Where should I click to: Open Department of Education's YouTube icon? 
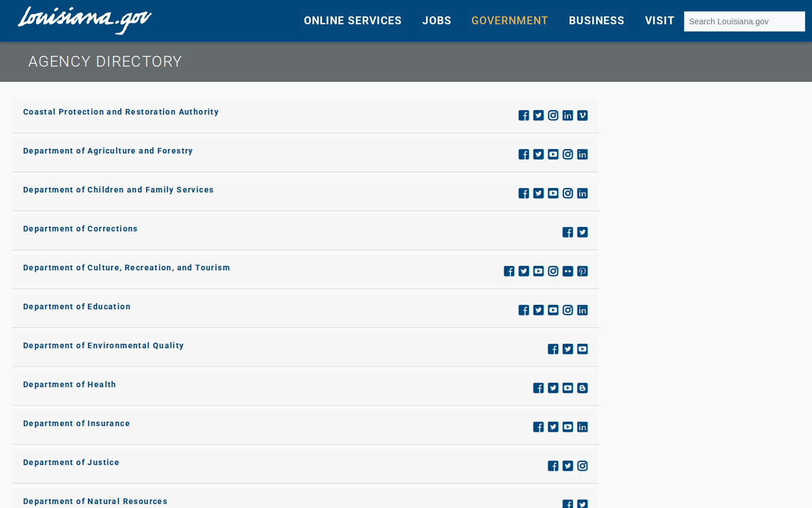pos(553,310)
